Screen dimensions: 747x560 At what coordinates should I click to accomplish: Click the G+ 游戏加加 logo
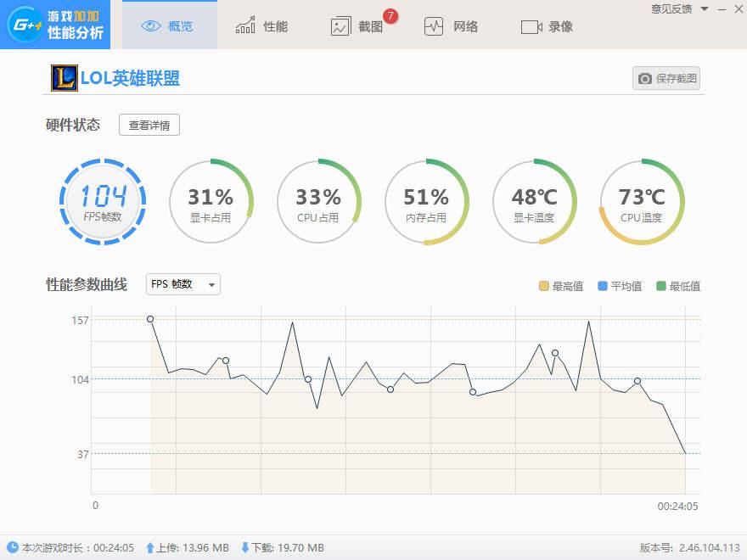[x=55, y=25]
